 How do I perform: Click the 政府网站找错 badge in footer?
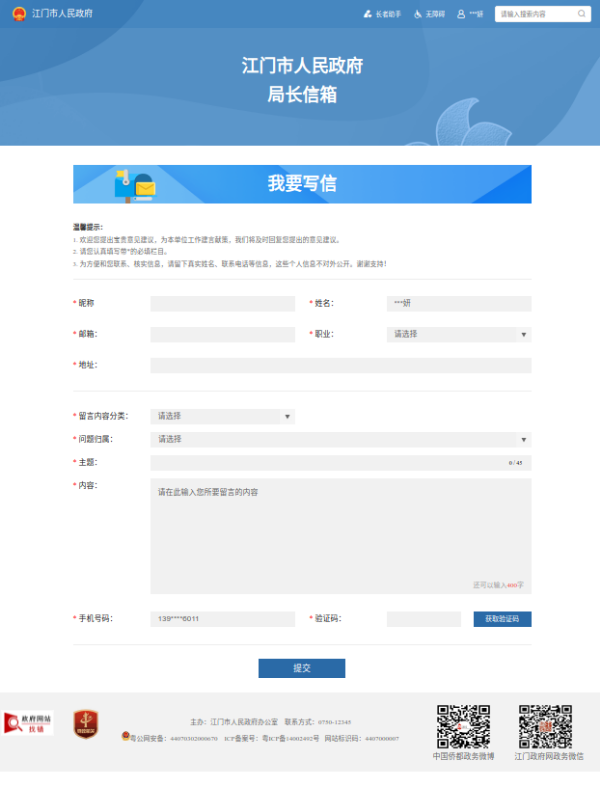29,723
